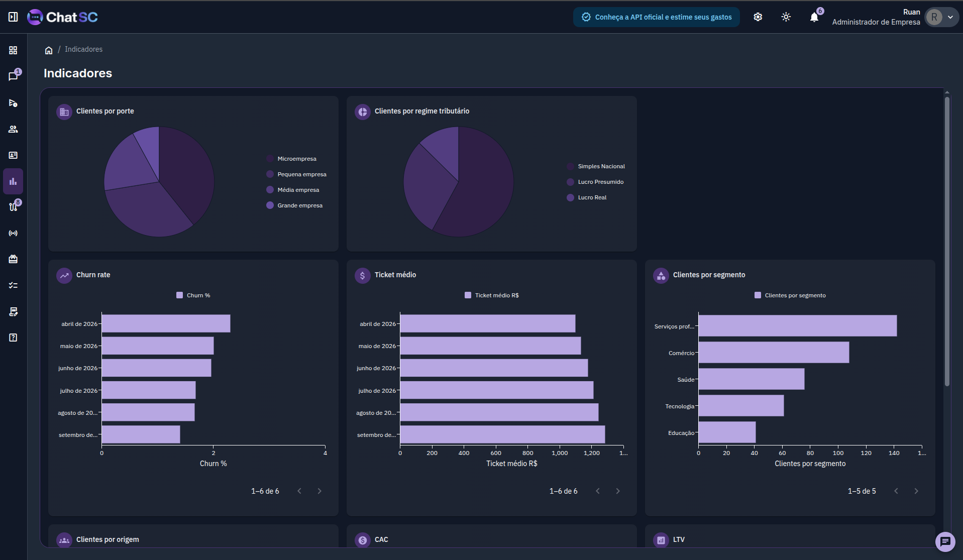The image size is (963, 560).
Task: Go to previous page in Clientes por segmento
Action: click(x=896, y=491)
